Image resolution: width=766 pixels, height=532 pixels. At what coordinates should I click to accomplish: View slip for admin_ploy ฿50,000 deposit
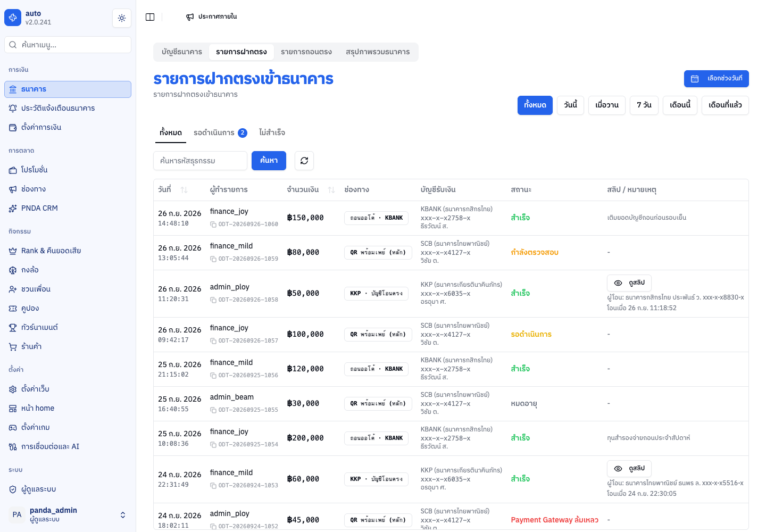[x=629, y=283]
